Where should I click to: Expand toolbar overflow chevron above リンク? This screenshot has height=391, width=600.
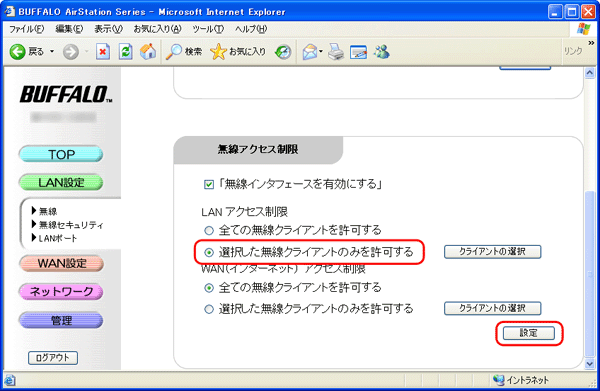pos(591,42)
